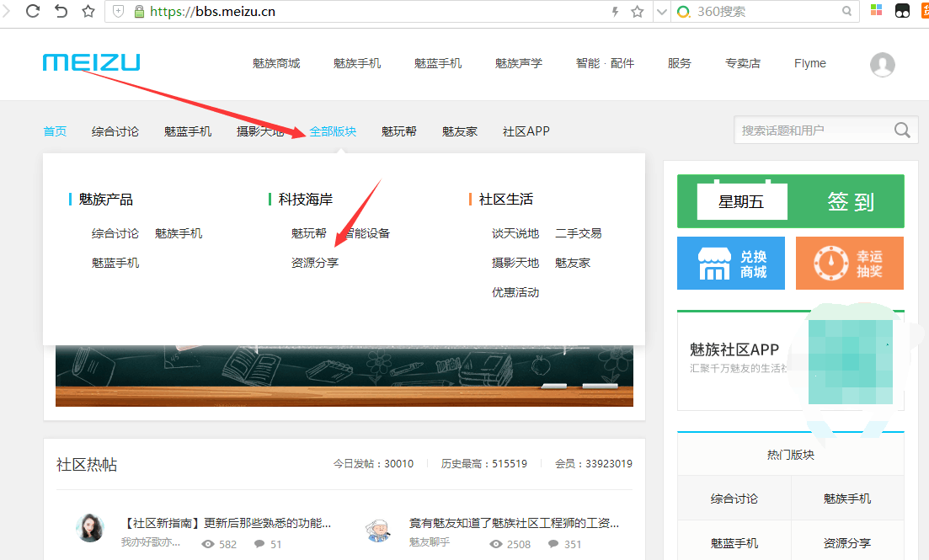This screenshot has height=560, width=929.
Task: Click the avatar of 我亦好歌亦 post
Action: pyautogui.click(x=90, y=527)
